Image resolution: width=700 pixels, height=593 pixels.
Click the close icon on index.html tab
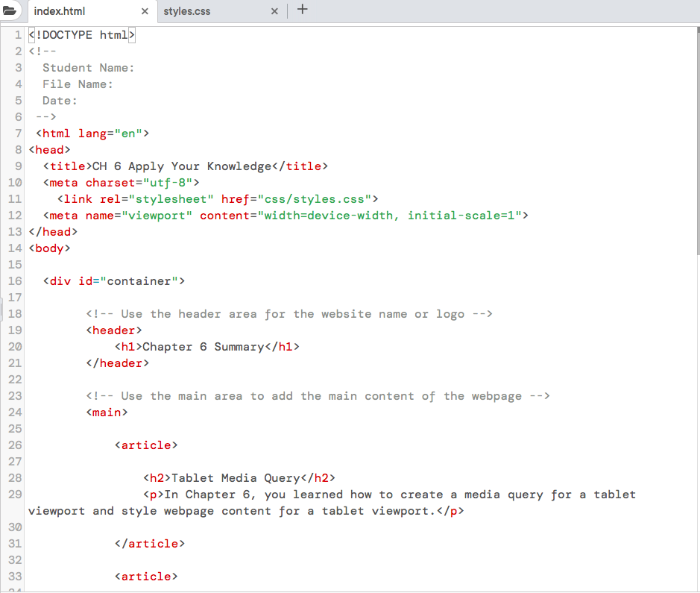pos(144,12)
